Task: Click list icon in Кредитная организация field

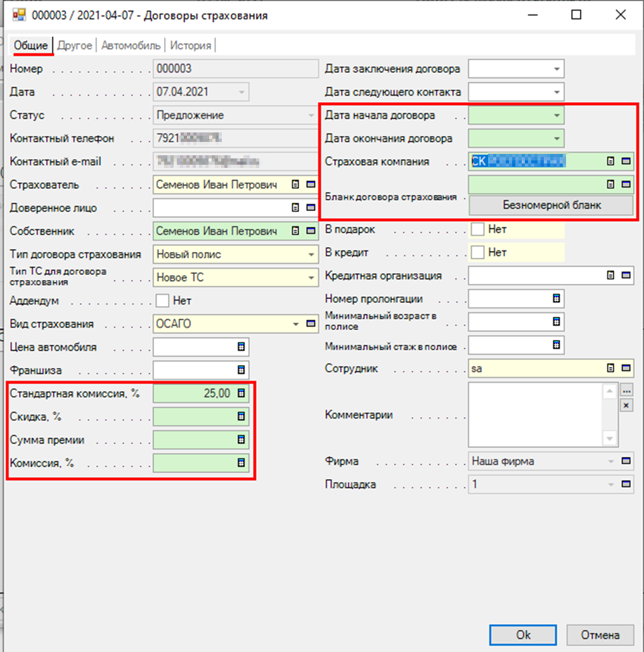Action: point(611,276)
